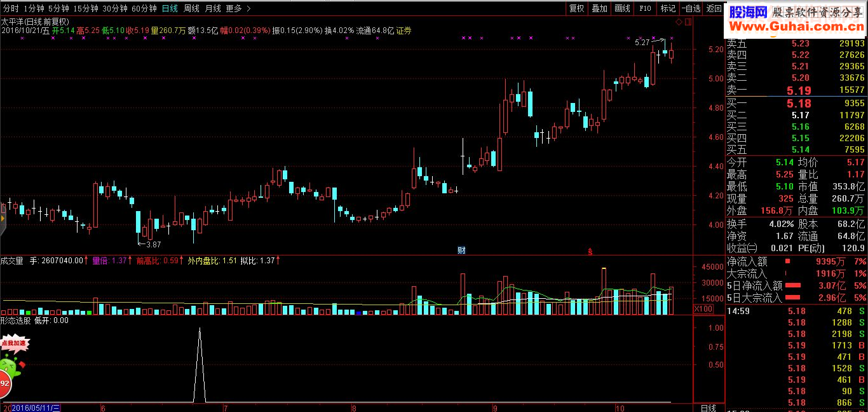868x412 pixels.
Task: Click the 日线 label at bottom right
Action: [709, 408]
